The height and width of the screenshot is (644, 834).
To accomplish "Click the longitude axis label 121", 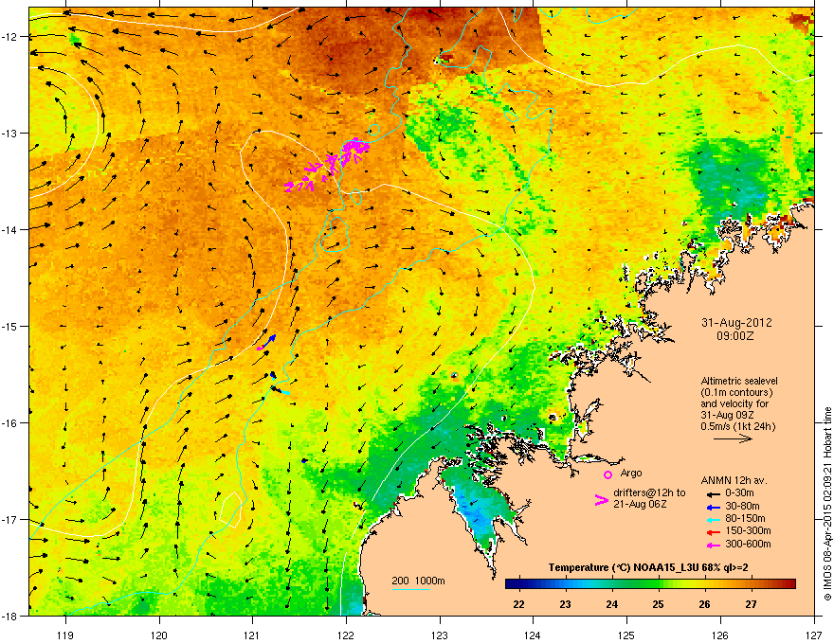I will [x=252, y=635].
